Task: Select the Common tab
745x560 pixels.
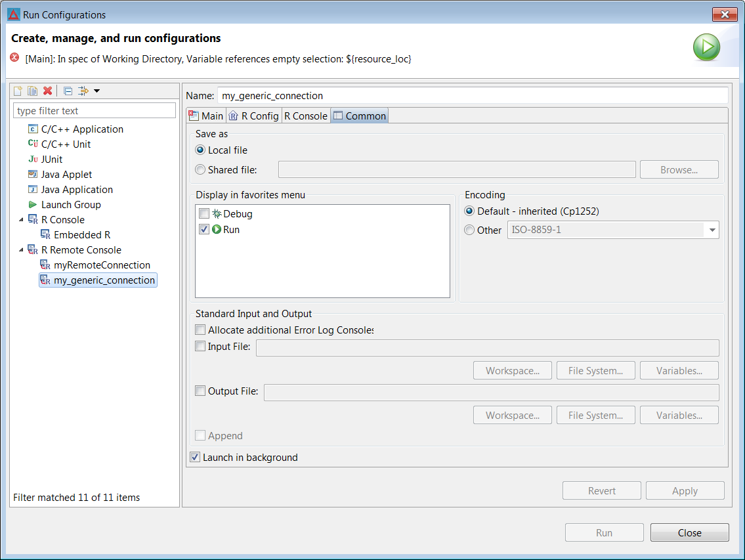Action: click(360, 116)
